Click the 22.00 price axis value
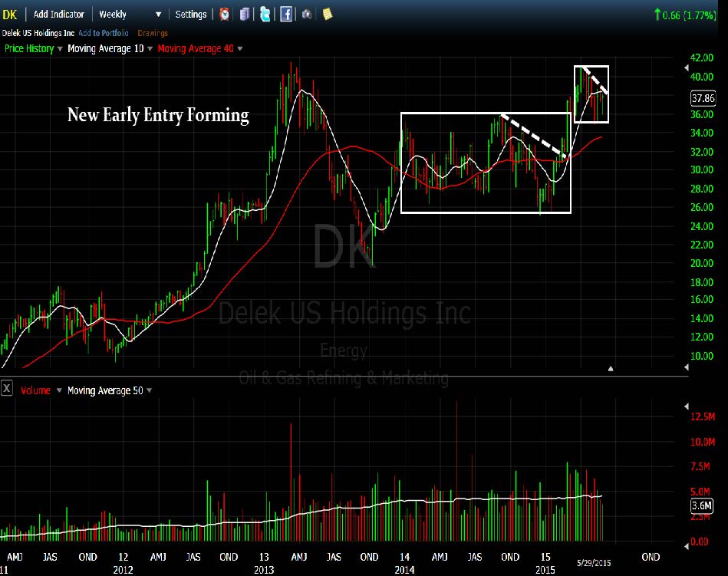 (702, 245)
